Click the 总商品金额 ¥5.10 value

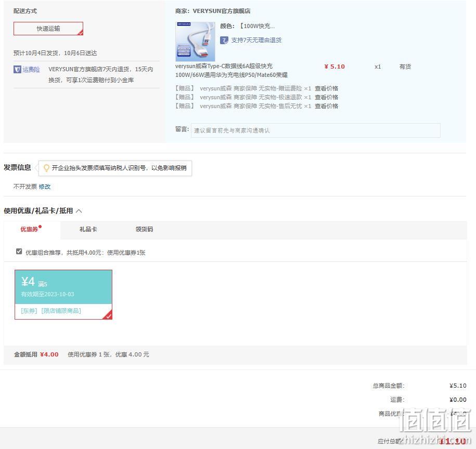pyautogui.click(x=458, y=386)
